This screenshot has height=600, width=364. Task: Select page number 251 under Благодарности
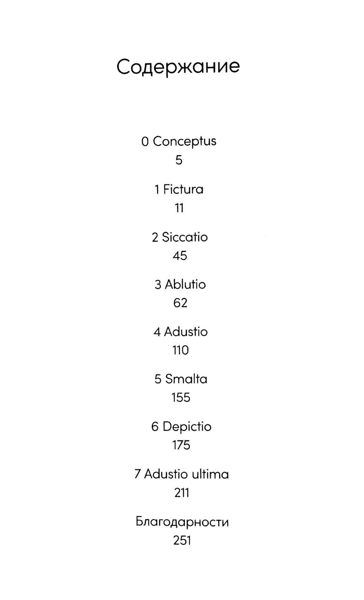[x=182, y=540]
